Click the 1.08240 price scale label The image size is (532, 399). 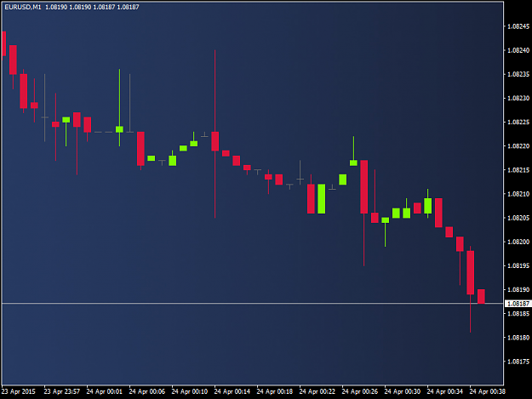coord(518,50)
